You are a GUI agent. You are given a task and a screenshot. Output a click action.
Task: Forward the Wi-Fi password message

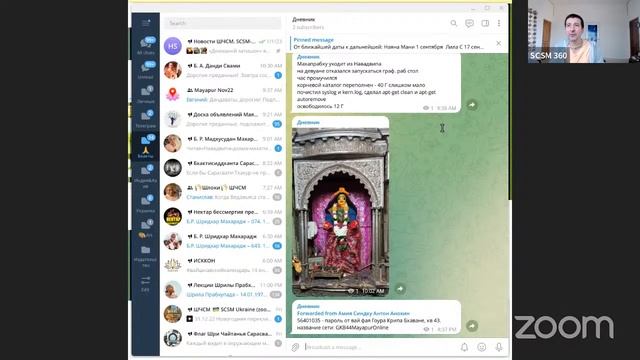click(x=472, y=326)
